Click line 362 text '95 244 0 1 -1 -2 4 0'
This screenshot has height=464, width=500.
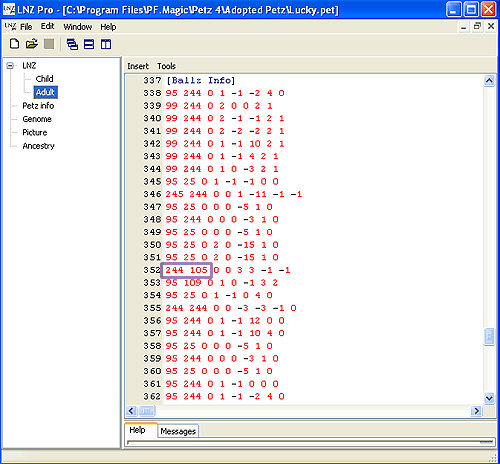pyautogui.click(x=225, y=396)
